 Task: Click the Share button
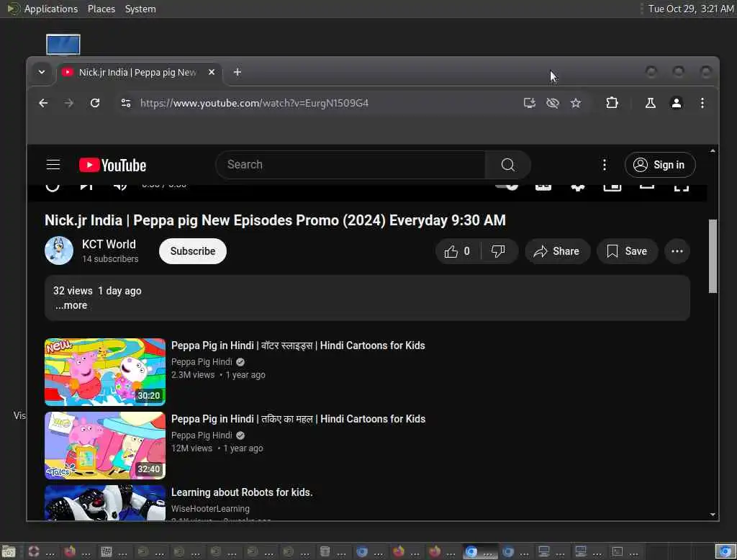557,251
